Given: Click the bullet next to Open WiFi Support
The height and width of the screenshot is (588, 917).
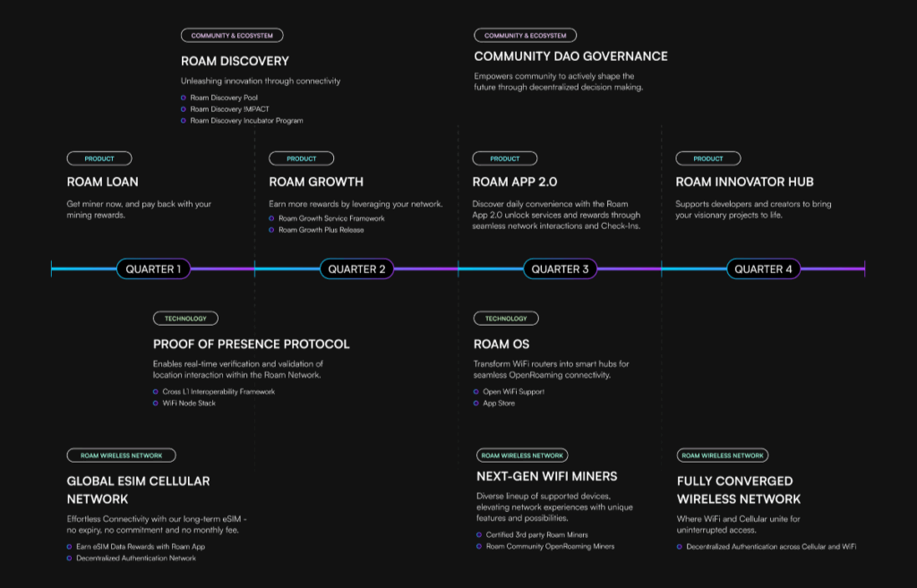Looking at the screenshot, I should [476, 392].
